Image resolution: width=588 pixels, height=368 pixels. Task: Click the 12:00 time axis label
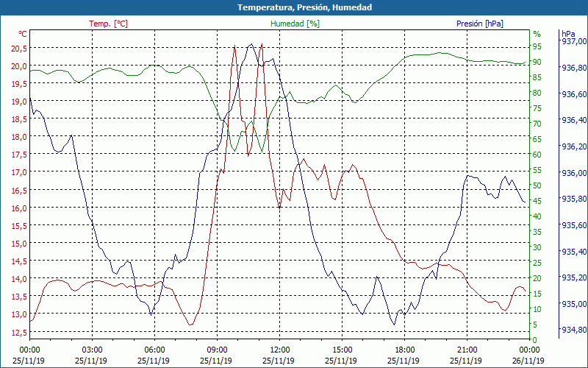tap(280, 350)
